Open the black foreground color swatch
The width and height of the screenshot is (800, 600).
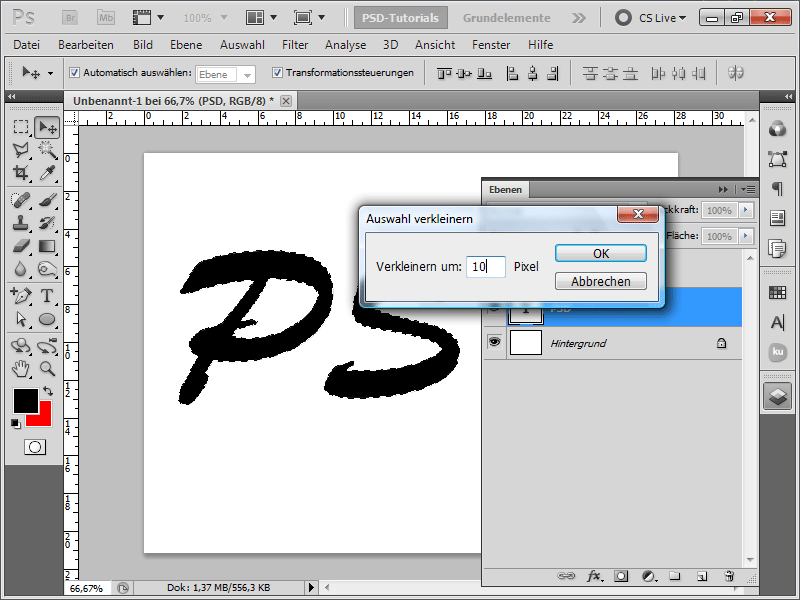pos(26,401)
